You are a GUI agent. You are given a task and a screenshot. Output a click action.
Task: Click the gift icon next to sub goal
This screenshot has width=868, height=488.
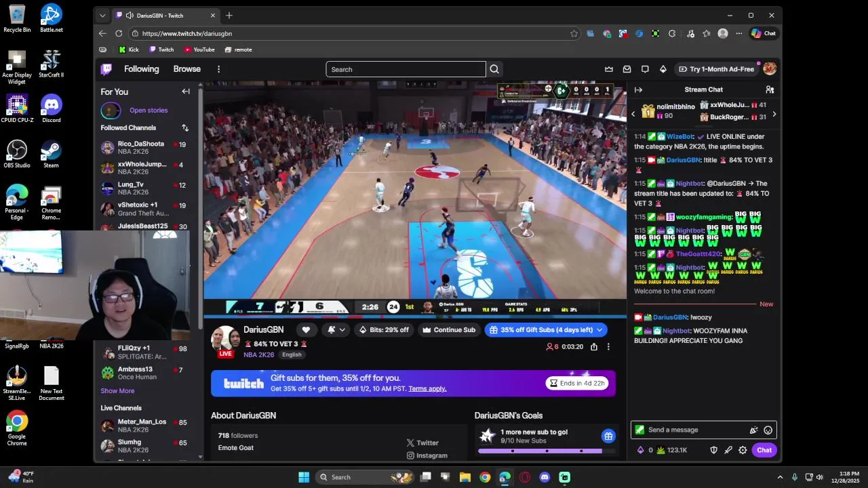pyautogui.click(x=608, y=436)
